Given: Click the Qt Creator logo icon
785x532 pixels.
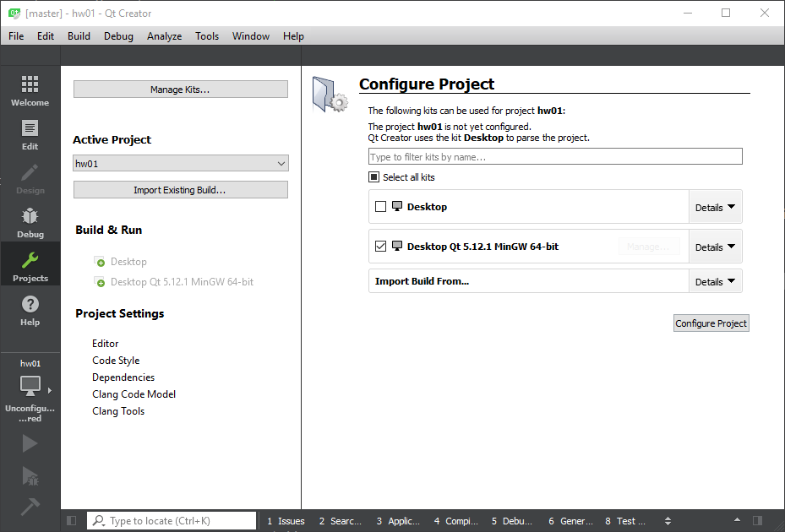Looking at the screenshot, I should [14, 13].
